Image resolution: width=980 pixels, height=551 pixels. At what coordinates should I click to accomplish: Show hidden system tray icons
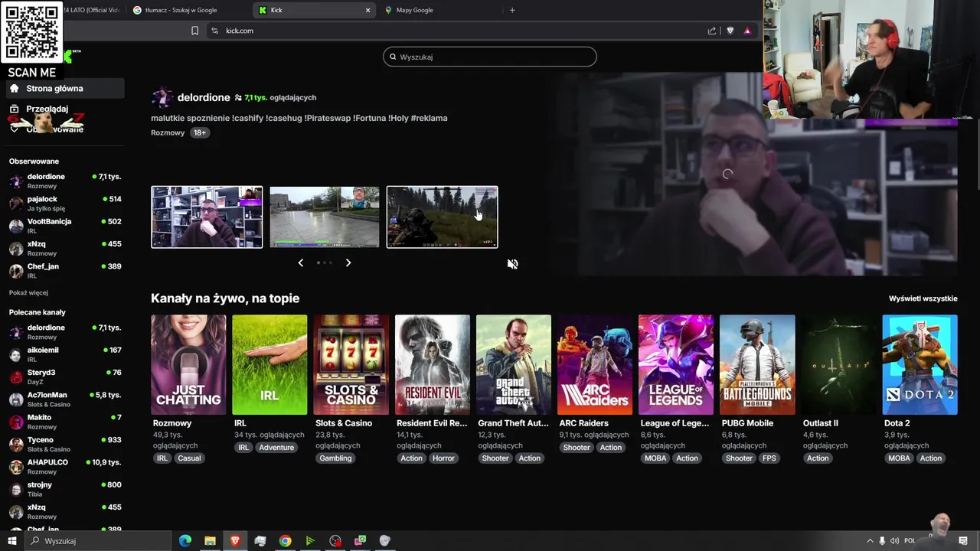(870, 541)
